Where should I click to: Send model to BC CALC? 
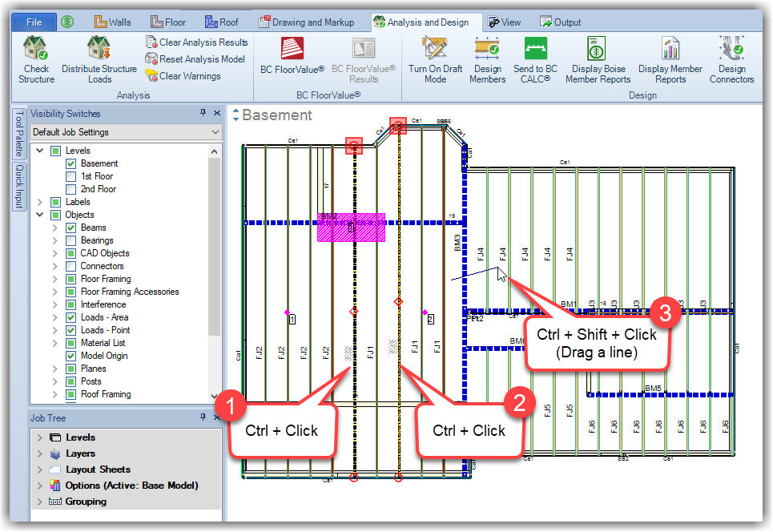point(535,50)
